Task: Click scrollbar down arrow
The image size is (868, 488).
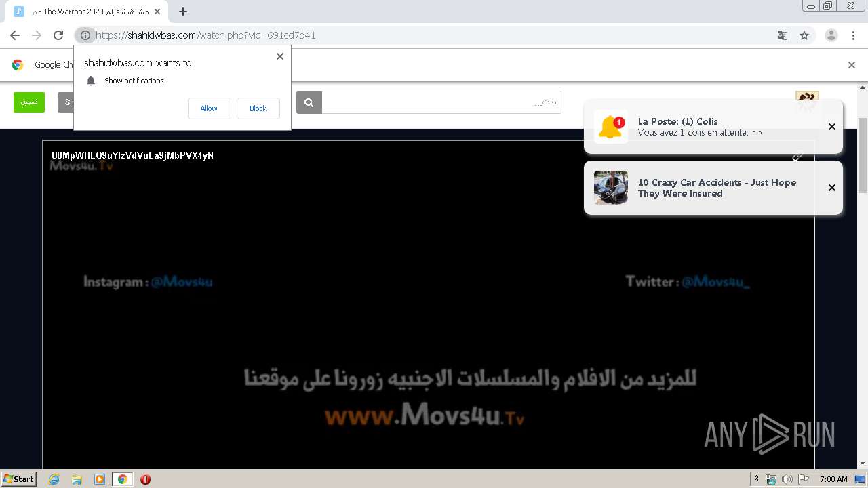Action: pyautogui.click(x=863, y=464)
